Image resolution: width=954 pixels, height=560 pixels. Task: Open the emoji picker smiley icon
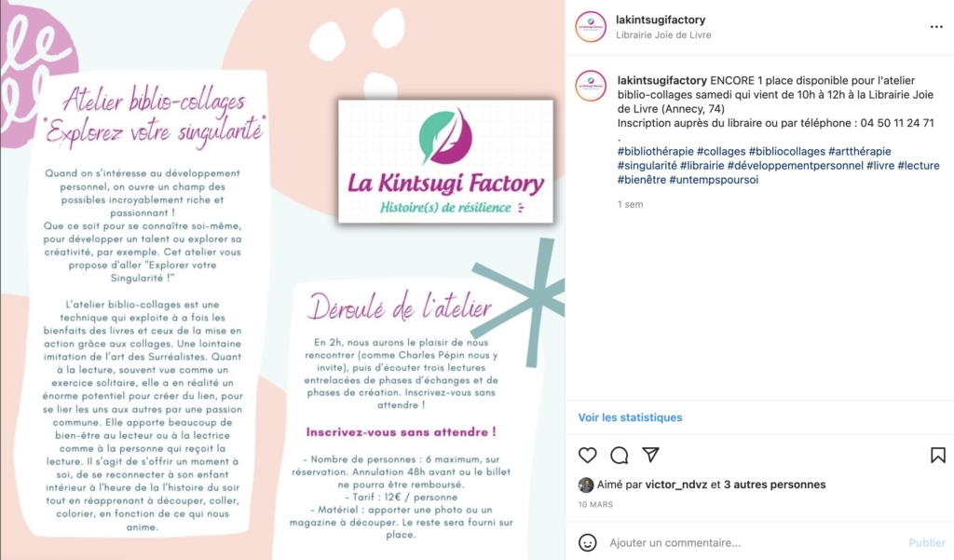[x=587, y=542]
